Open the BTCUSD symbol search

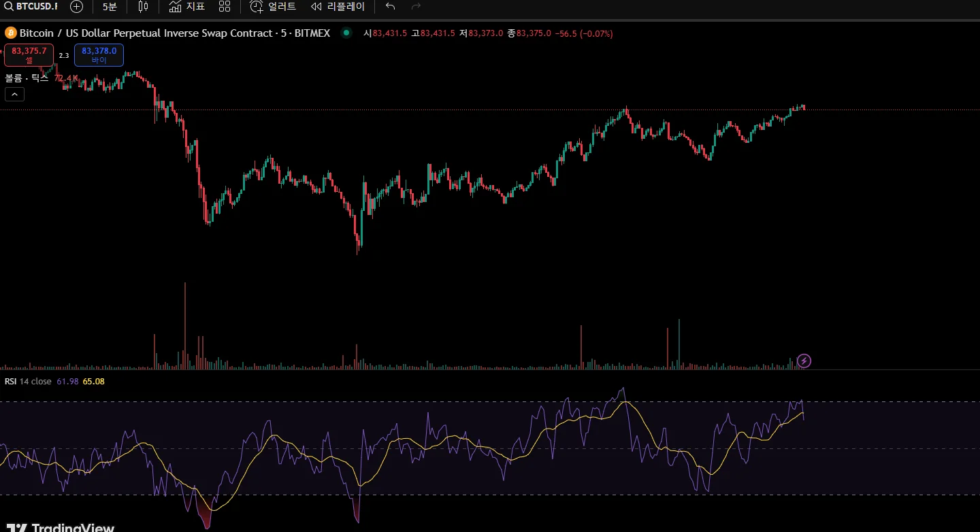click(x=31, y=7)
